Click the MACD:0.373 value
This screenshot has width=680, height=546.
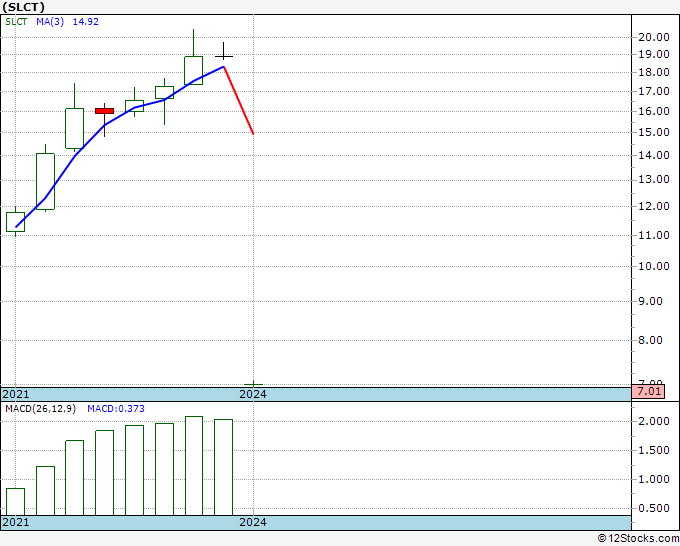[116, 409]
